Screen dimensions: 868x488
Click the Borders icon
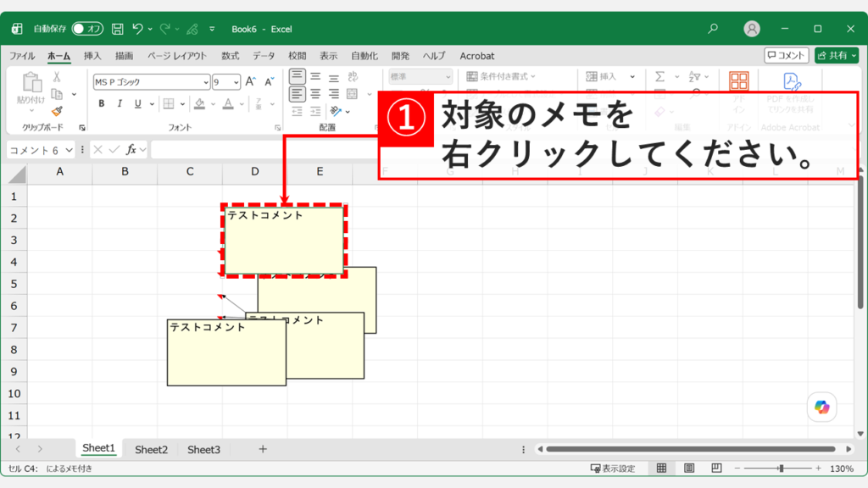click(x=169, y=103)
